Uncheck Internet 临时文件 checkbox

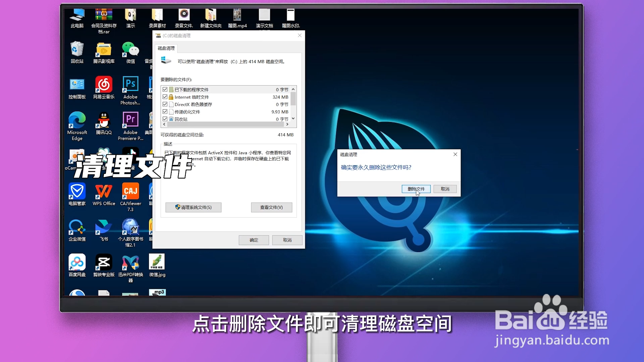(x=165, y=97)
